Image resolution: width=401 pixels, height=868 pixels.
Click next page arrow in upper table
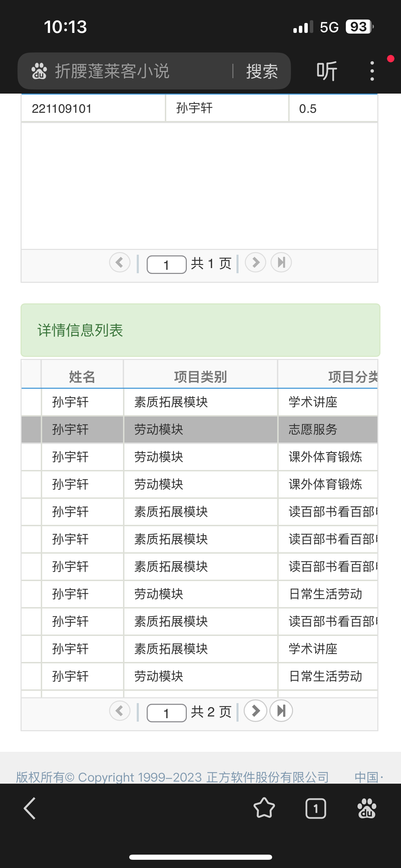click(255, 263)
